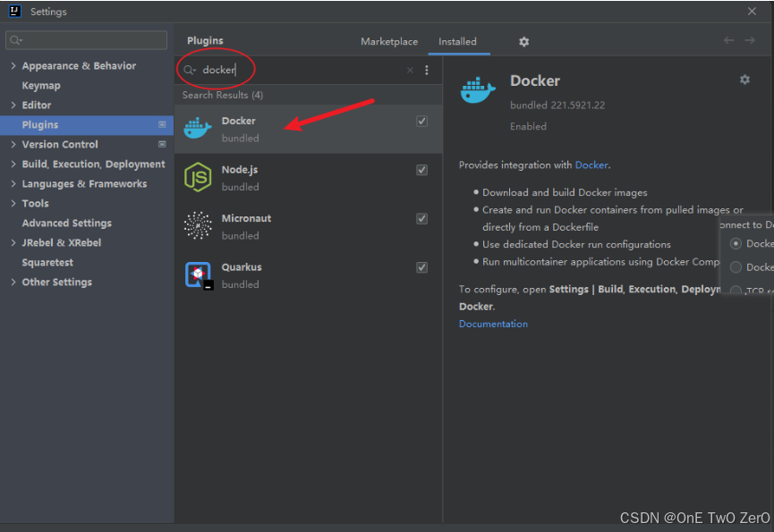Navigate forward with the right arrow
Image resolution: width=774 pixels, height=532 pixels.
click(x=750, y=40)
